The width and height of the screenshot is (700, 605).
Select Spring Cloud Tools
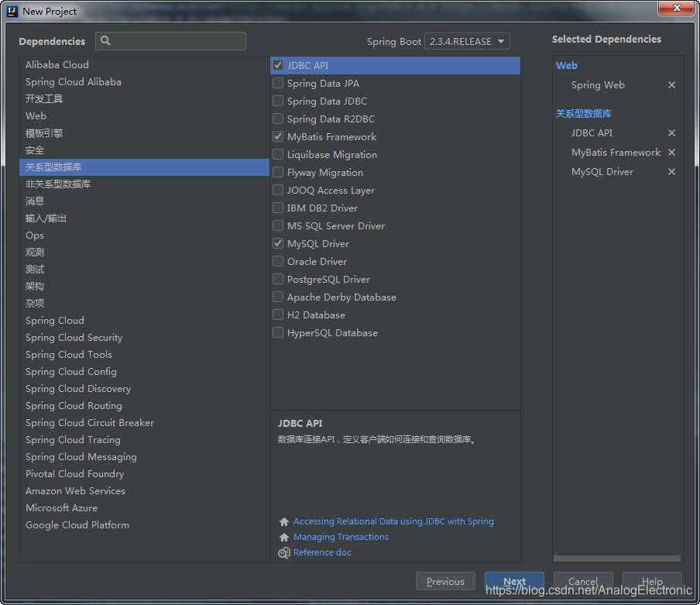pos(144,355)
